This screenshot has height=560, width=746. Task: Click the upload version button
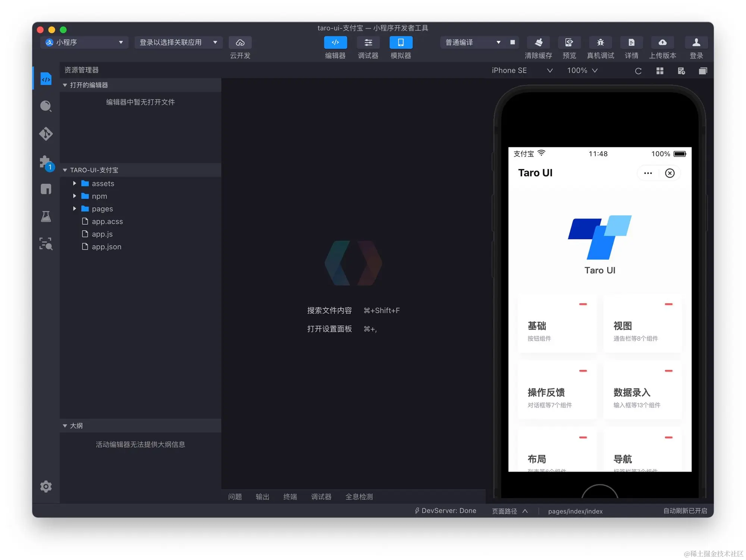[662, 43]
